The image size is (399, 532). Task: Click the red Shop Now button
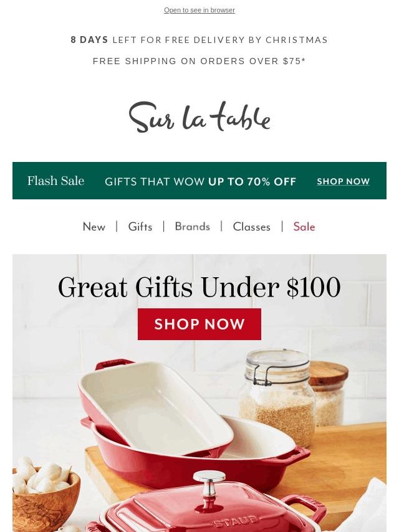coord(199,324)
